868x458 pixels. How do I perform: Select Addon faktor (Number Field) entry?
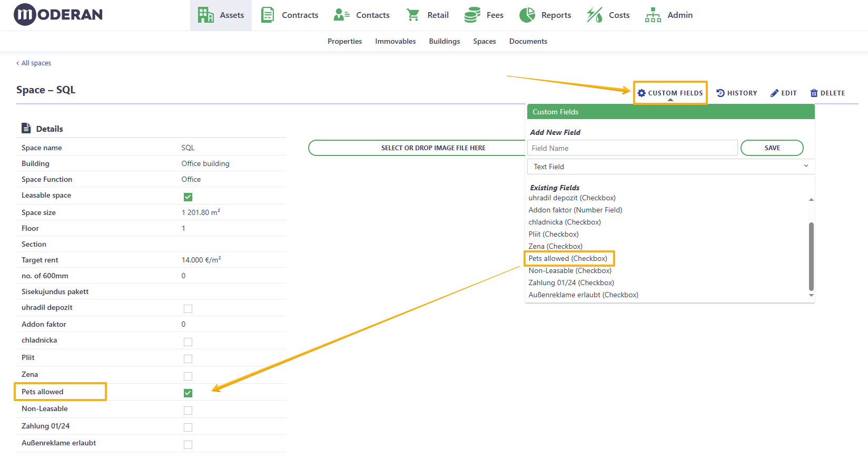click(x=575, y=210)
